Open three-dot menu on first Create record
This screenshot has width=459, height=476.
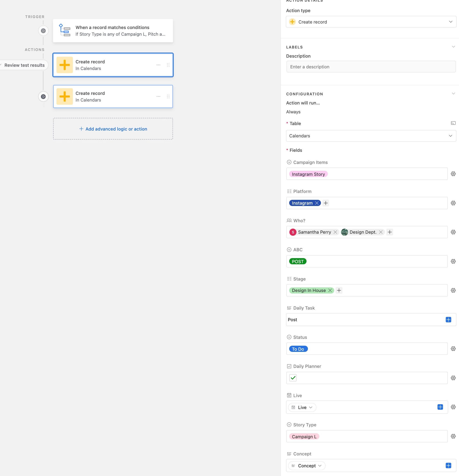[158, 65]
